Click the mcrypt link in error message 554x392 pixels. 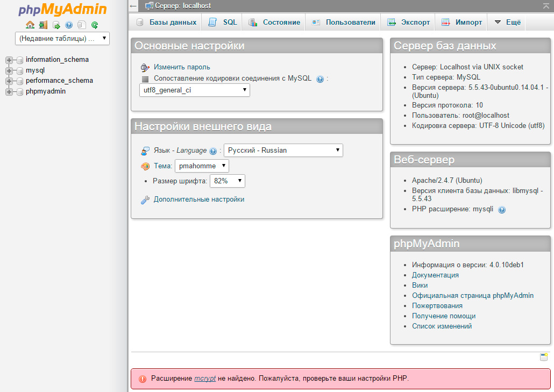205,379
